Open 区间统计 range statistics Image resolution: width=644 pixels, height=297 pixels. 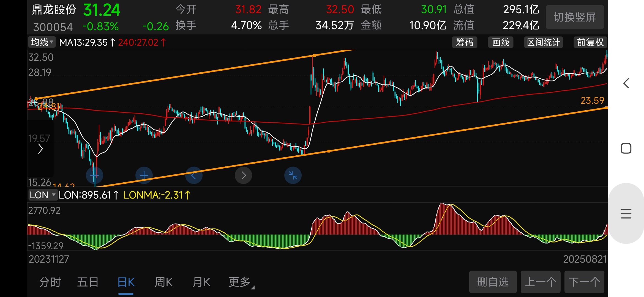point(544,42)
